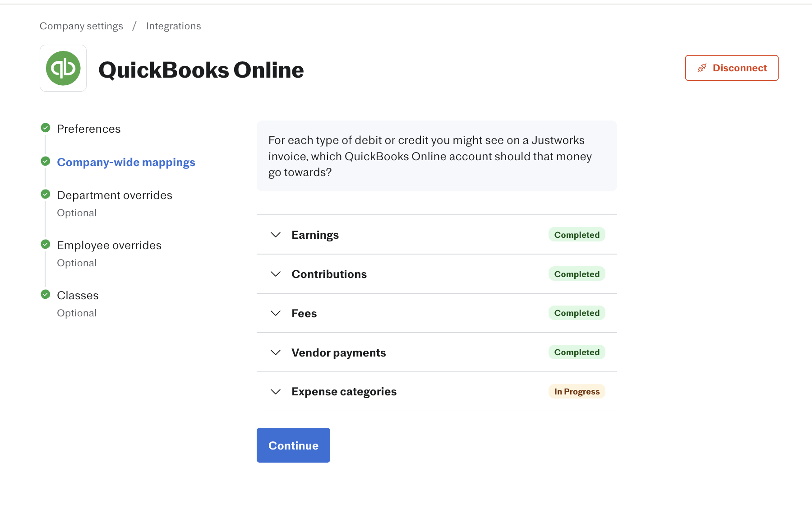Open the Preferences step

coord(89,129)
